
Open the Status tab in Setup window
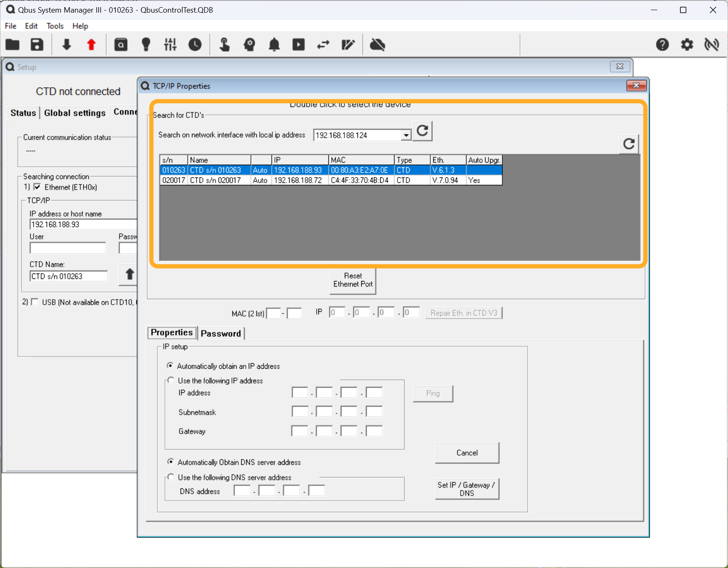(23, 113)
